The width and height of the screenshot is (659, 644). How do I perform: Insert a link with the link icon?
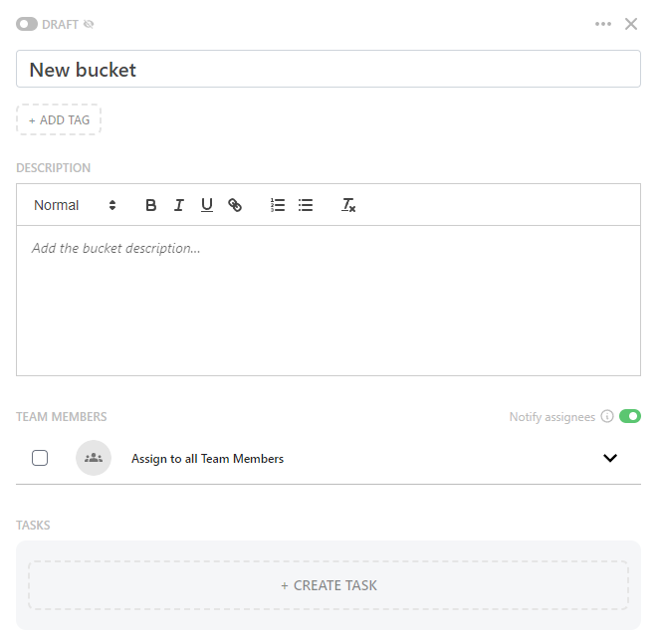pos(235,205)
